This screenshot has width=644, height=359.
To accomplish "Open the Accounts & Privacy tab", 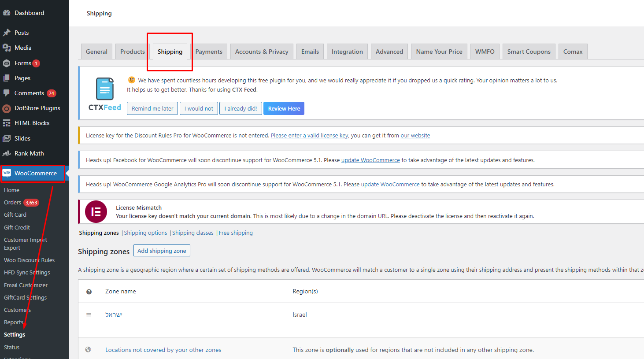I will [x=262, y=52].
